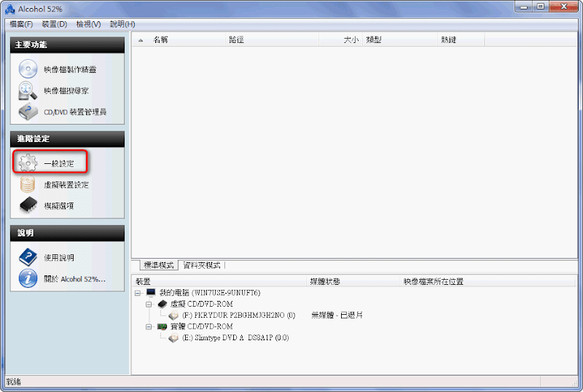583x392 pixels.
Task: Open the 虛擬裝置設定 stacked discs icon
Action: coord(28,184)
